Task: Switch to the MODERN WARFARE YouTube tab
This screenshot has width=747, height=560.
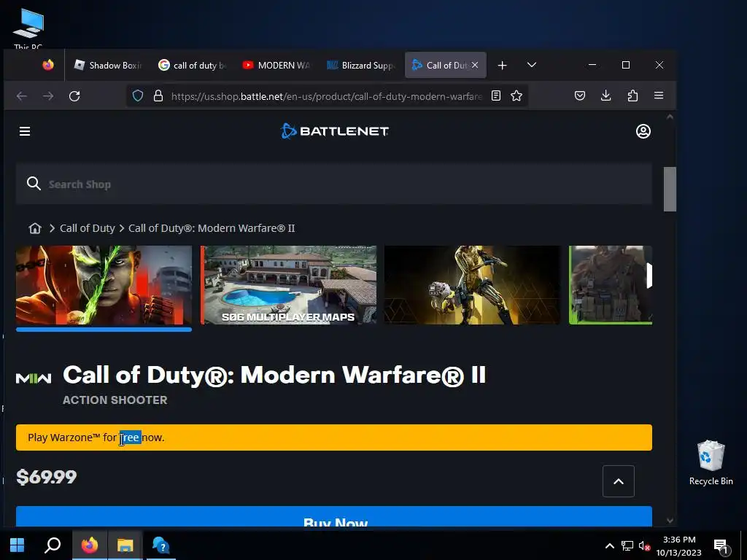Action: click(x=276, y=65)
